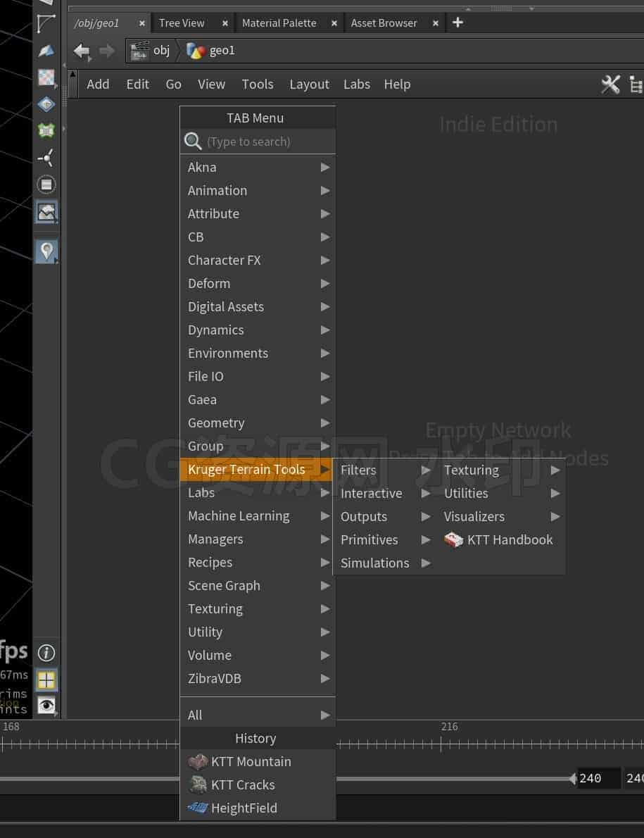Select the Gaea category in TAB Menu
The height and width of the screenshot is (838, 644).
258,400
